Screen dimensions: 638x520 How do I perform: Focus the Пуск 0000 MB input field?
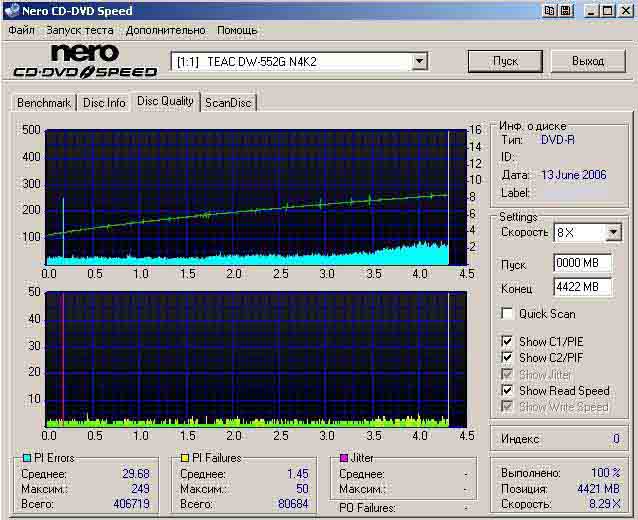tap(582, 265)
